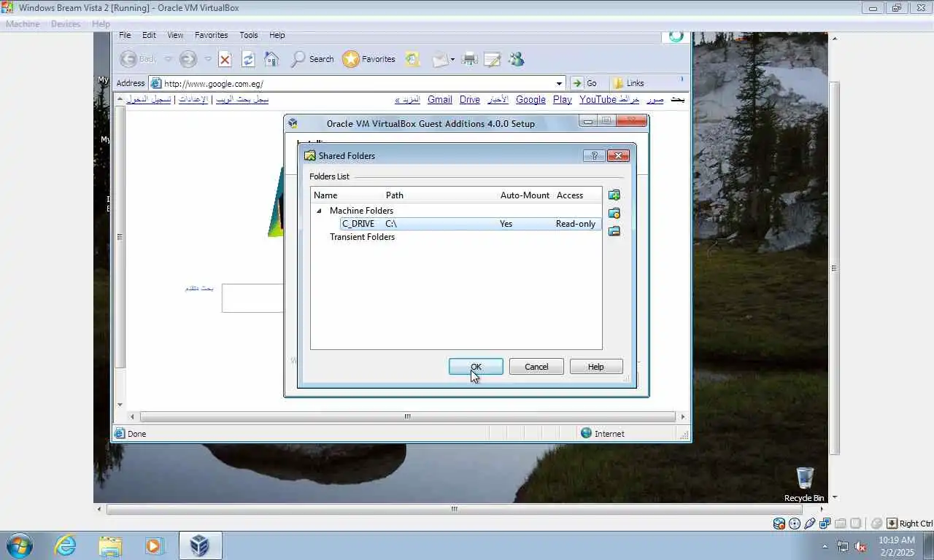This screenshot has height=560, width=934.
Task: Launch Windows Media Player from the taskbar
Action: click(154, 545)
